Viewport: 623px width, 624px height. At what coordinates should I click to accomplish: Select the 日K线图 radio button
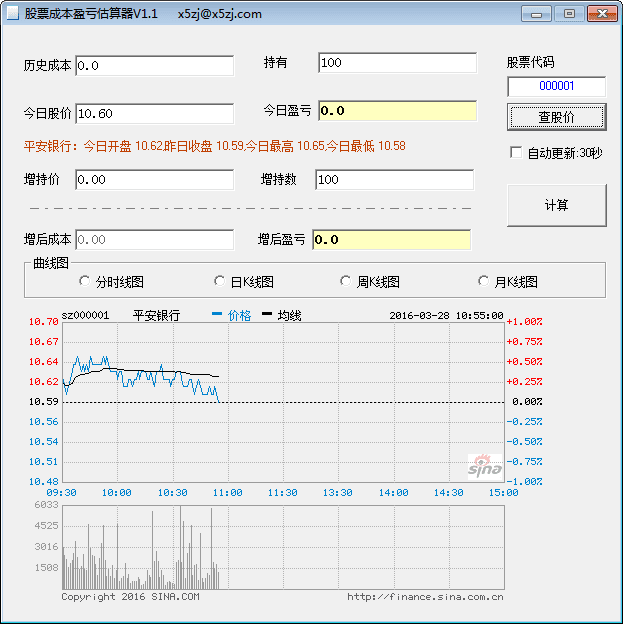click(220, 282)
